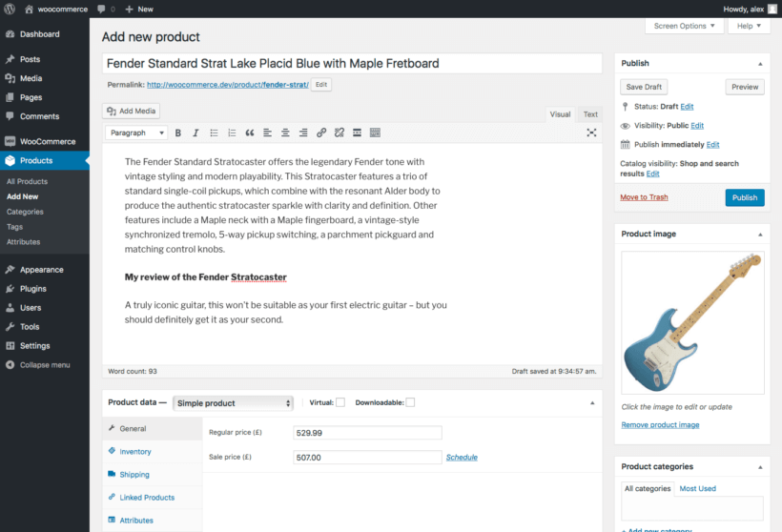782x532 pixels.
Task: Collapse the Product categories box
Action: (760, 467)
